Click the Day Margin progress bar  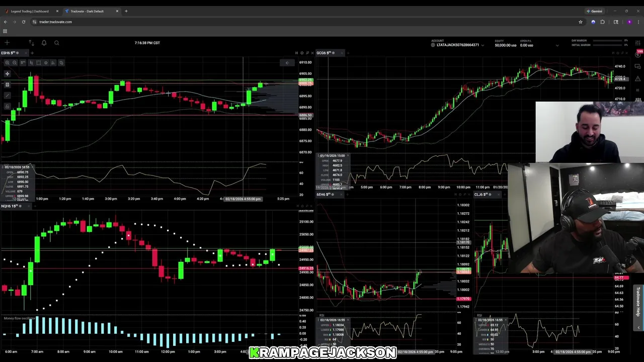[607, 41]
